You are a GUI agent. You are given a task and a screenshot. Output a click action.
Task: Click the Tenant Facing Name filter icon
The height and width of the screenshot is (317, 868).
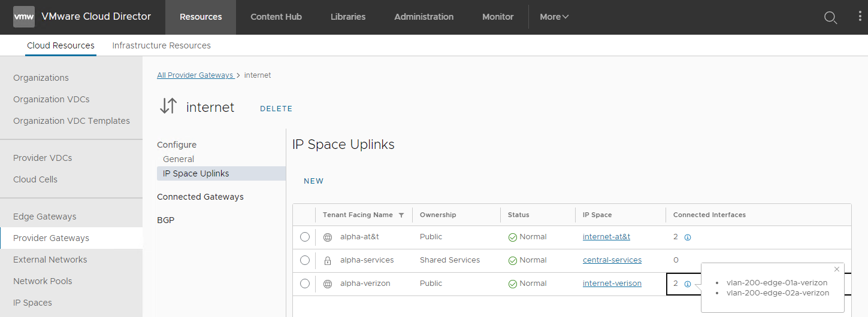401,215
